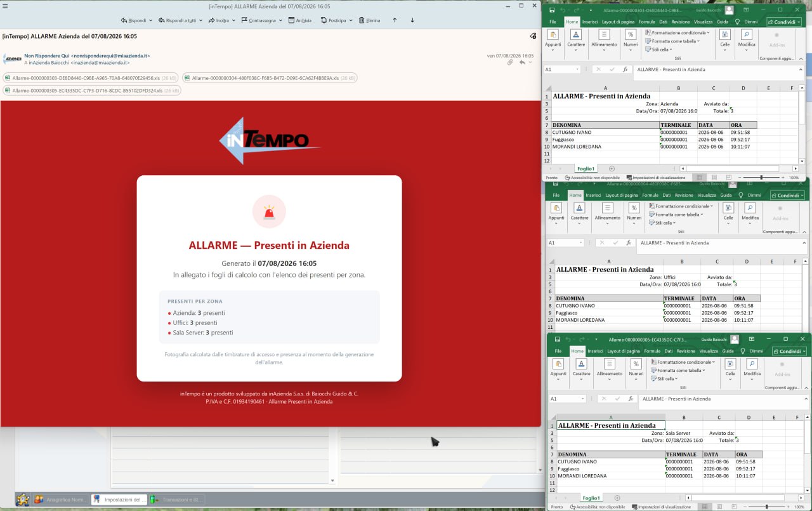The image size is (812, 511).
Task: Click Condividi in the Allarme-0000000303 Excel window
Action: tap(784, 22)
